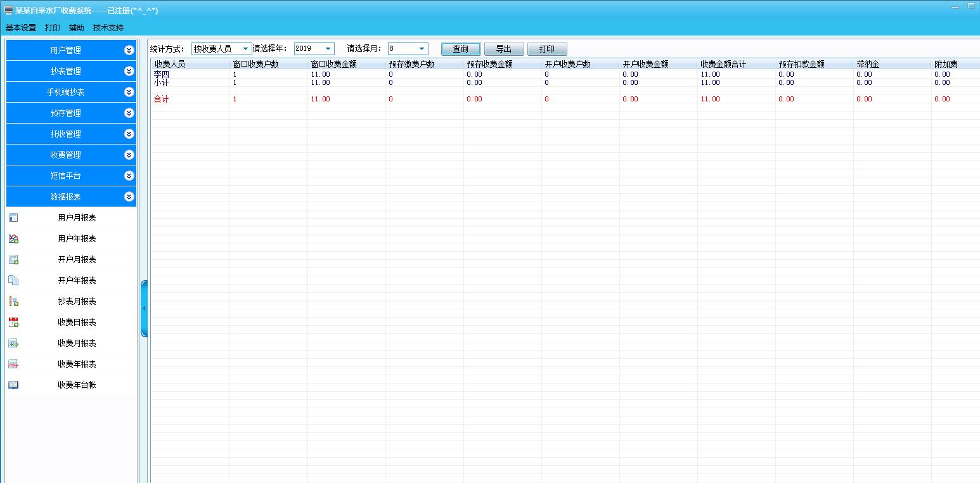Click the 导出 button
Image resolution: width=980 pixels, height=483 pixels.
coord(504,49)
